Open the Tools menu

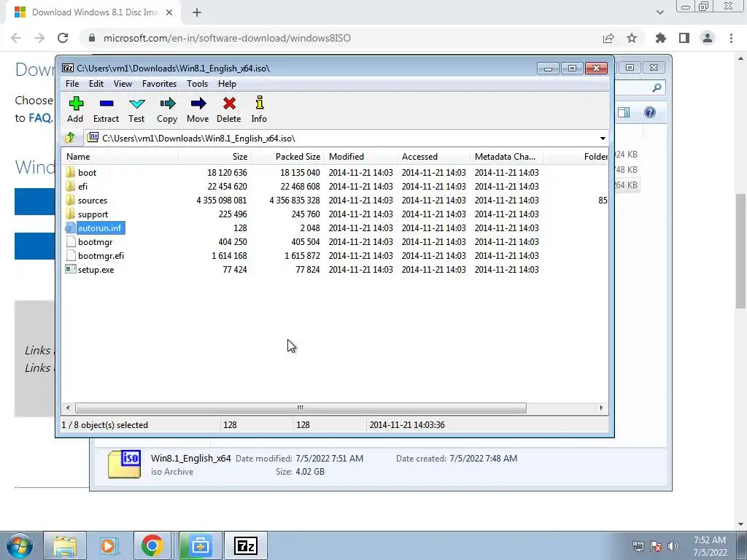197,84
